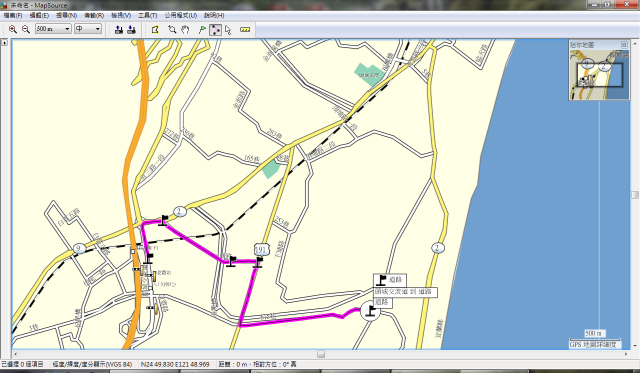Open the 搜尋(N) menu
Screen dimensions: 640x373
66,16
